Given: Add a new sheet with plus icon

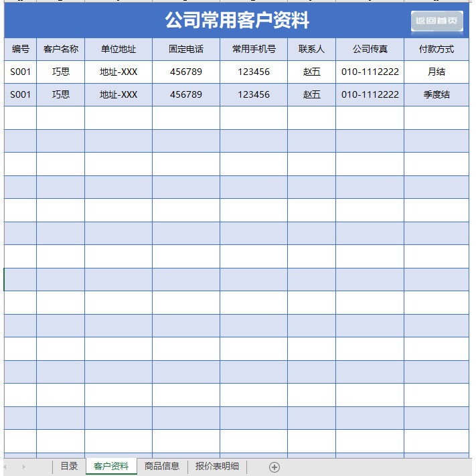Looking at the screenshot, I should [x=274, y=467].
